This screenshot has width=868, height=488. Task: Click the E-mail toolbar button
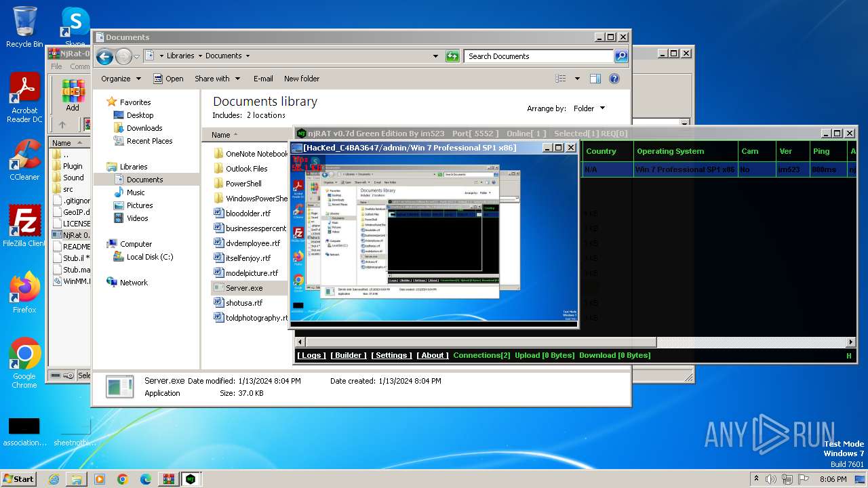263,79
